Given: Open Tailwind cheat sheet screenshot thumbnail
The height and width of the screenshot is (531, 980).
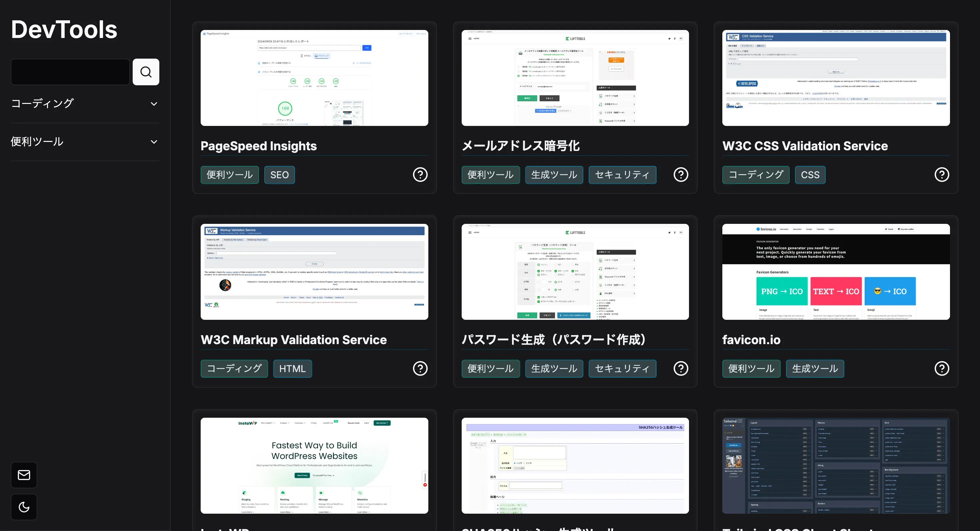Looking at the screenshot, I should pyautogui.click(x=836, y=466).
